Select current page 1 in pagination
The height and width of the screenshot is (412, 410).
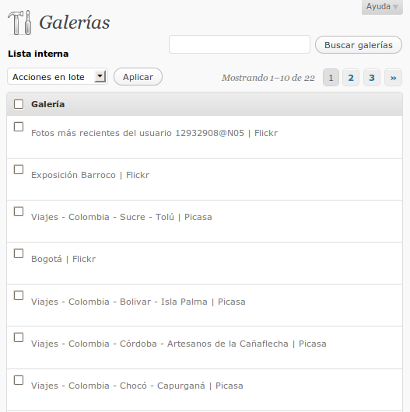click(x=331, y=78)
